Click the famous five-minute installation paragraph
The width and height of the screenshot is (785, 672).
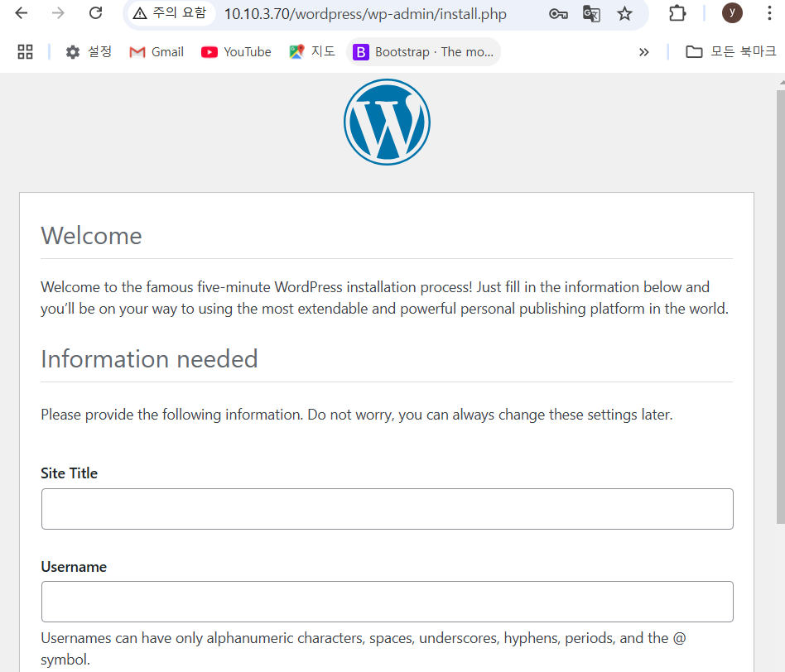pos(384,298)
